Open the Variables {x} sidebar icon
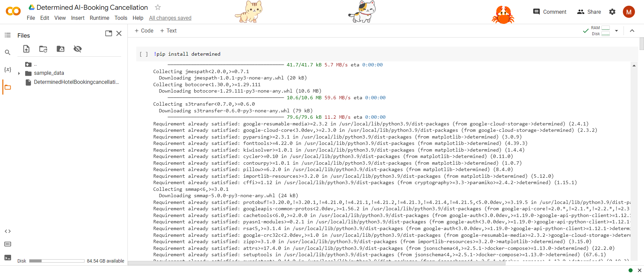 click(8, 69)
